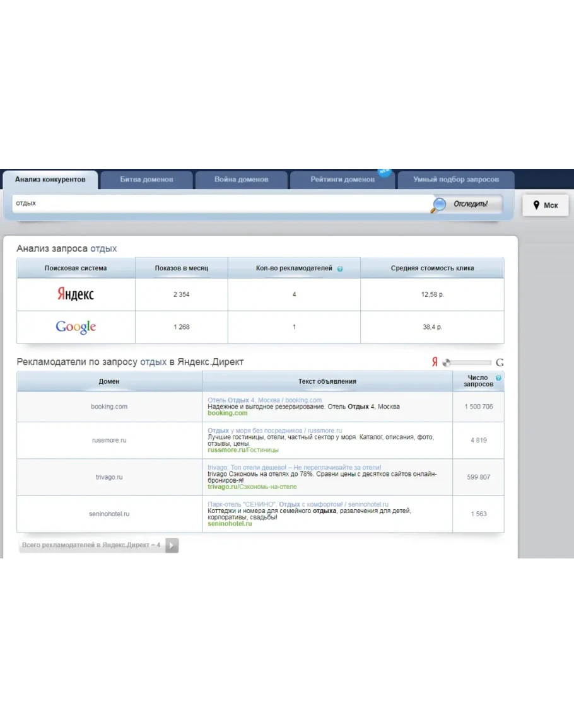Open trivago ad headline link

point(294,468)
